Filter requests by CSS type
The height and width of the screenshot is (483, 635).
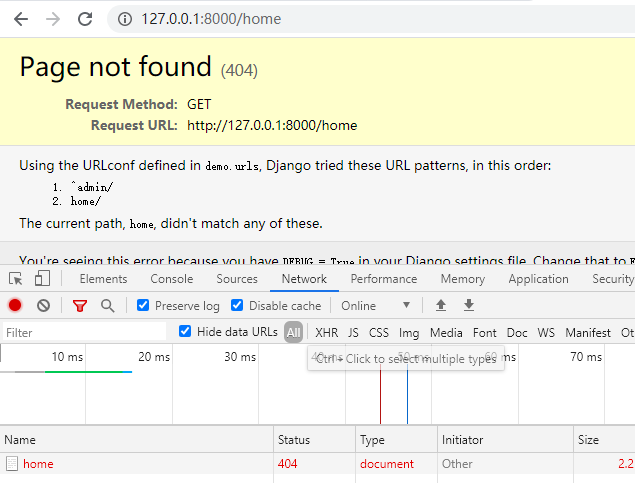(x=379, y=333)
